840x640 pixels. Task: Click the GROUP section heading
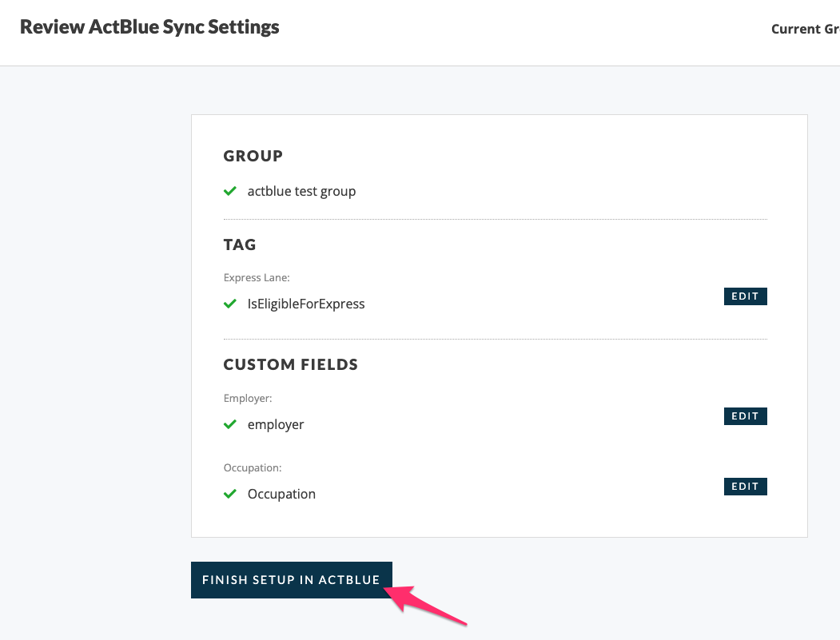point(253,156)
